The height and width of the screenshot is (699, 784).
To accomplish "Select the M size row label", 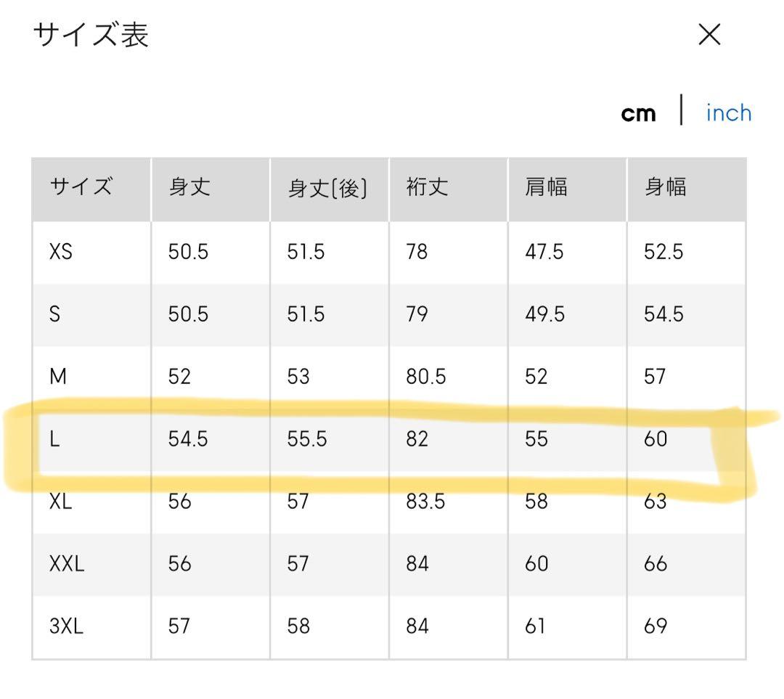I will point(58,377).
